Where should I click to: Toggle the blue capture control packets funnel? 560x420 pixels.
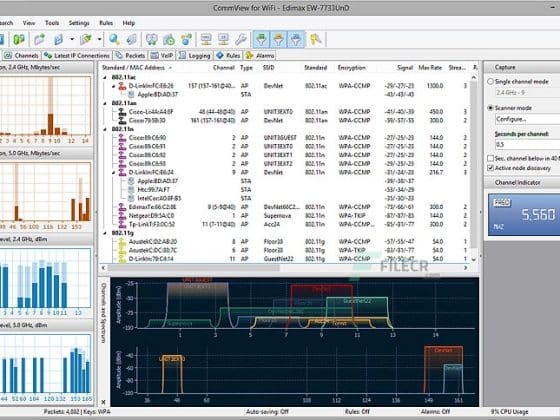[296, 39]
